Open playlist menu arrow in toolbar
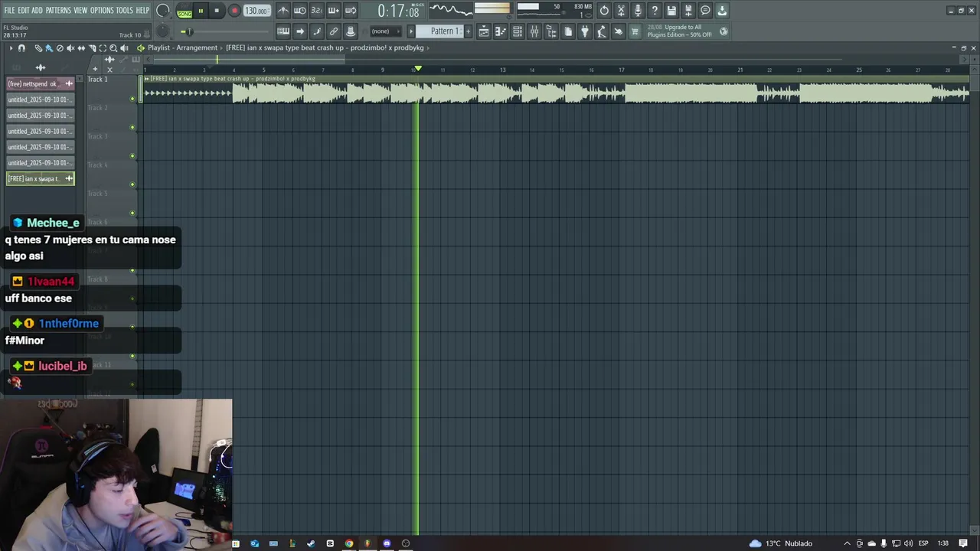 (x=11, y=48)
